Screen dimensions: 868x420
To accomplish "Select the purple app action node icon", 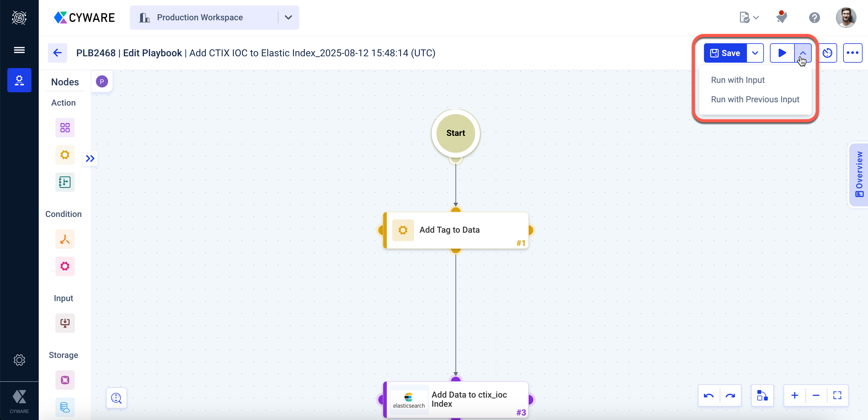I will [x=65, y=128].
